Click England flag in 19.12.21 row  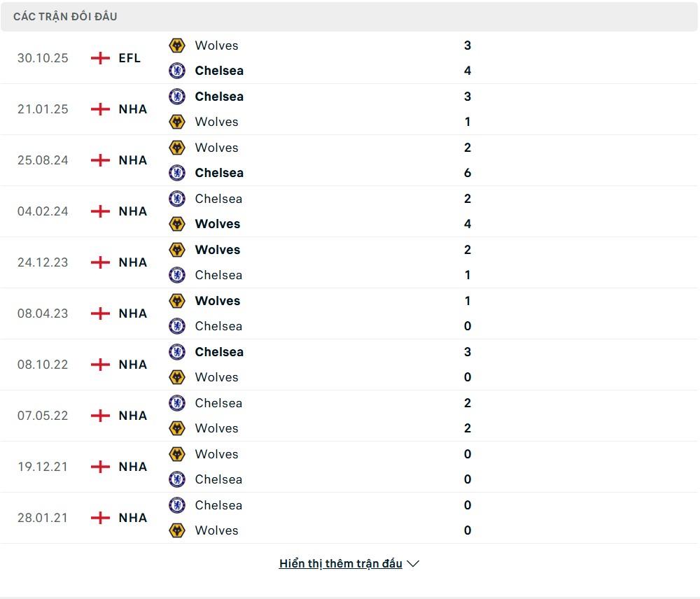[x=101, y=467]
